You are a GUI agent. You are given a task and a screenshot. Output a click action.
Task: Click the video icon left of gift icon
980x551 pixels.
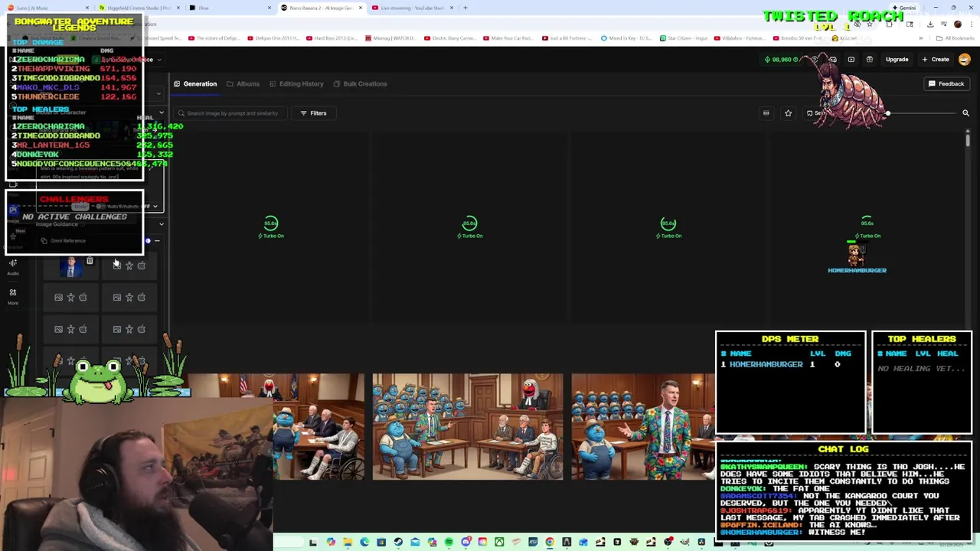click(851, 59)
